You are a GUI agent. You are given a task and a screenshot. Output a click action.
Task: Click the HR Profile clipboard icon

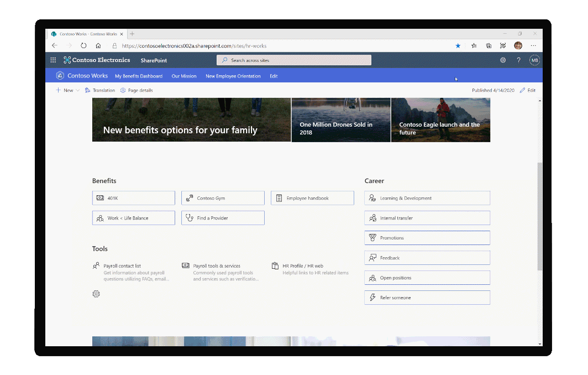[275, 265]
